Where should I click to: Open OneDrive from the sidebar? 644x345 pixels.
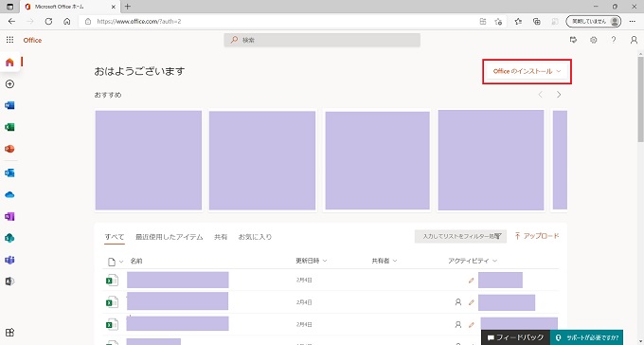point(9,195)
